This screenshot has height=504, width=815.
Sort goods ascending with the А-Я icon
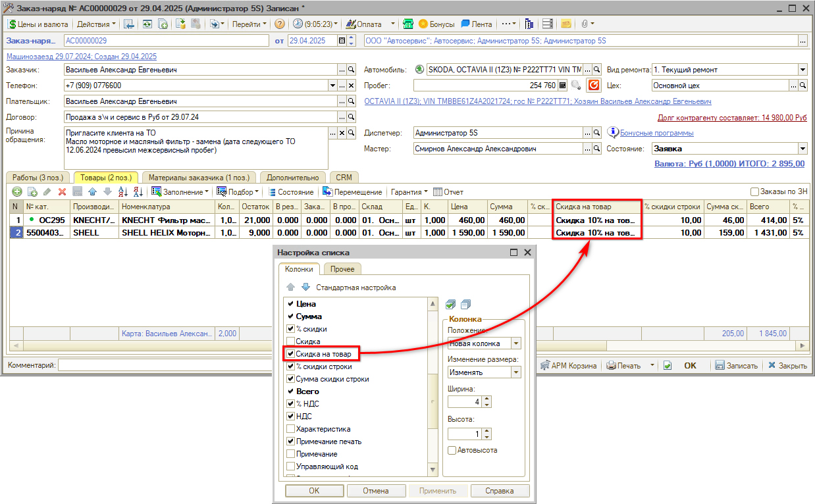coord(122,192)
